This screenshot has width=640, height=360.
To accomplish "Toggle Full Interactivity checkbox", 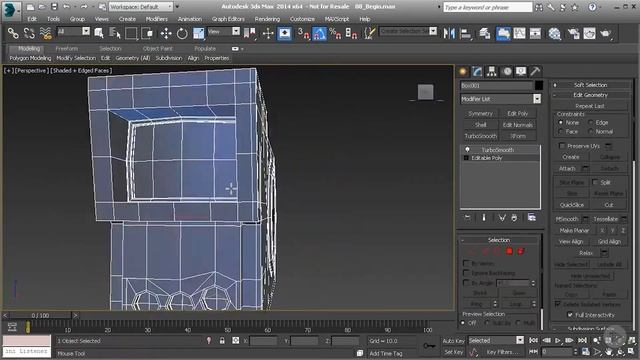I will pos(570,315).
